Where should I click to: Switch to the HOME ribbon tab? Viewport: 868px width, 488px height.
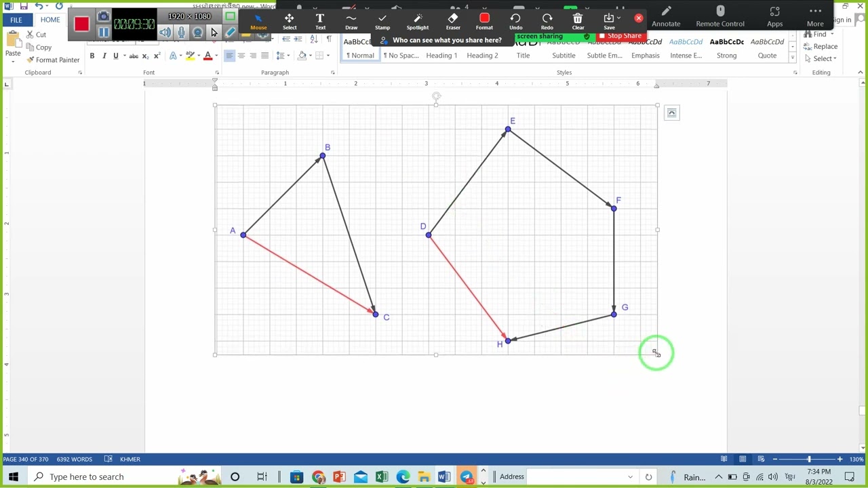pos(50,20)
